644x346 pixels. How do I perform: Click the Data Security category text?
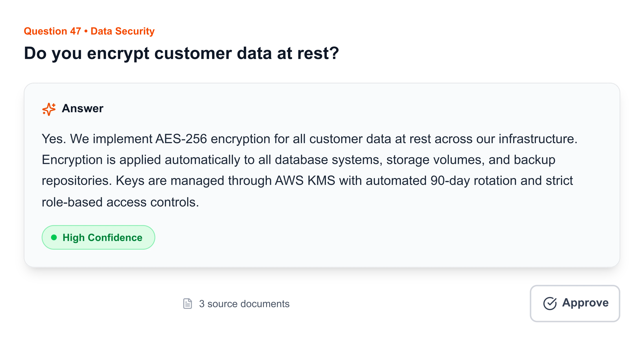click(123, 31)
